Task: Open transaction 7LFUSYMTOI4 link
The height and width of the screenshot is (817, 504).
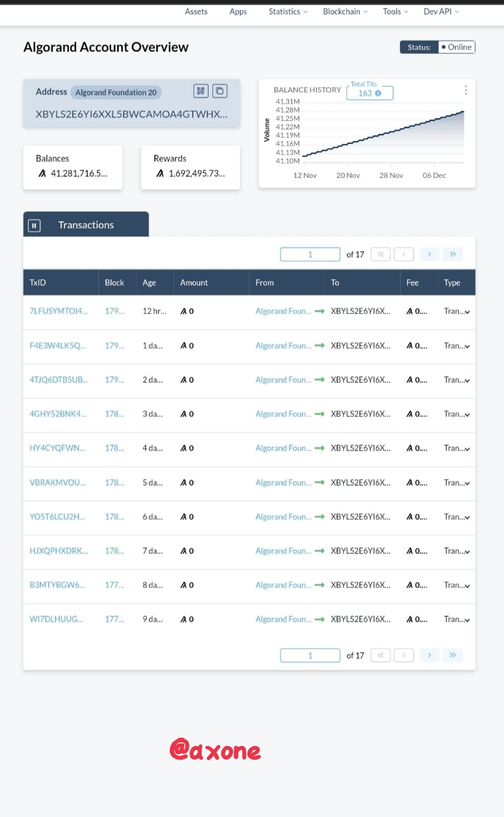Action: click(59, 311)
